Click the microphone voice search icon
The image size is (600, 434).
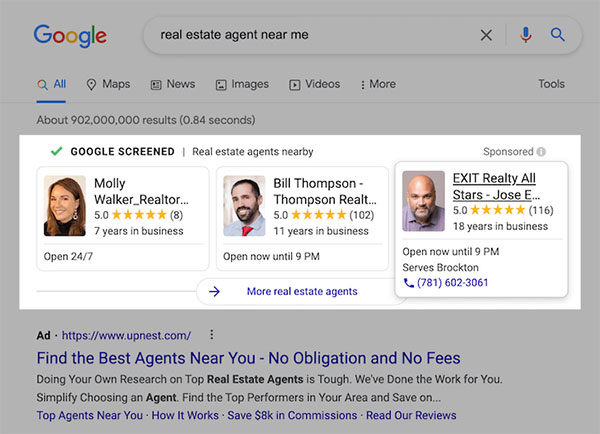tap(526, 35)
